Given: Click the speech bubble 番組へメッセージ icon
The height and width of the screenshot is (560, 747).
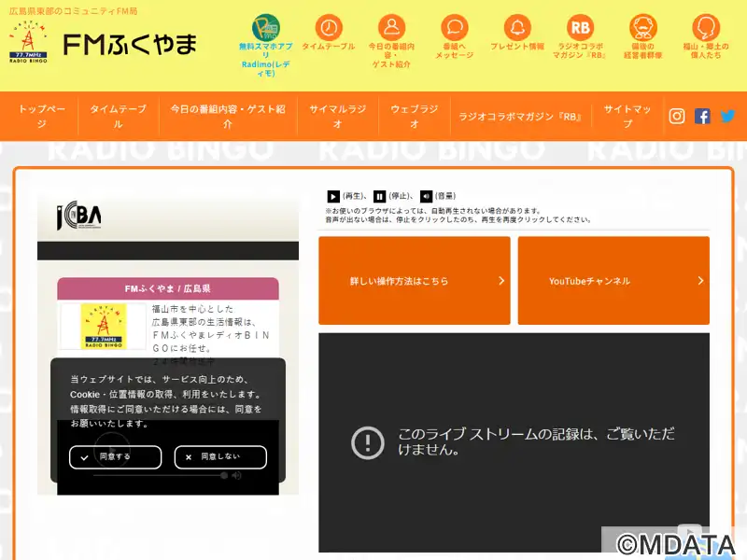Looking at the screenshot, I should [x=455, y=28].
